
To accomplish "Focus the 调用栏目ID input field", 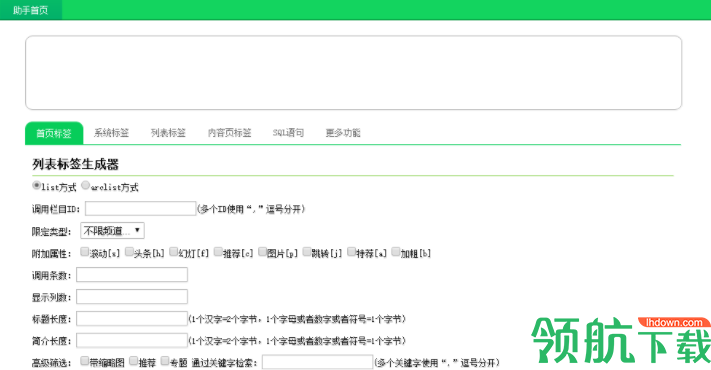I will tap(141, 209).
